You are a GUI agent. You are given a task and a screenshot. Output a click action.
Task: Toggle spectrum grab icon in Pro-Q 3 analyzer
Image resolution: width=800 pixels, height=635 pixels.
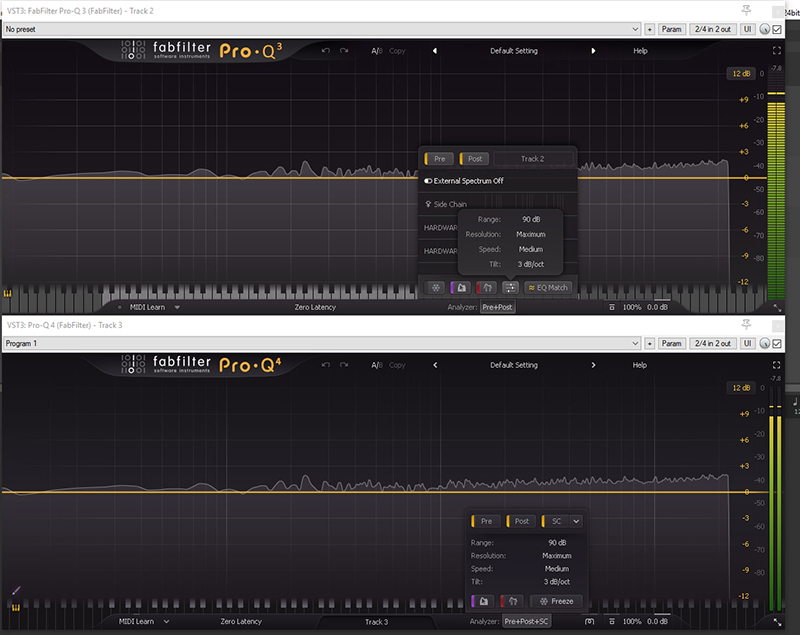click(461, 288)
